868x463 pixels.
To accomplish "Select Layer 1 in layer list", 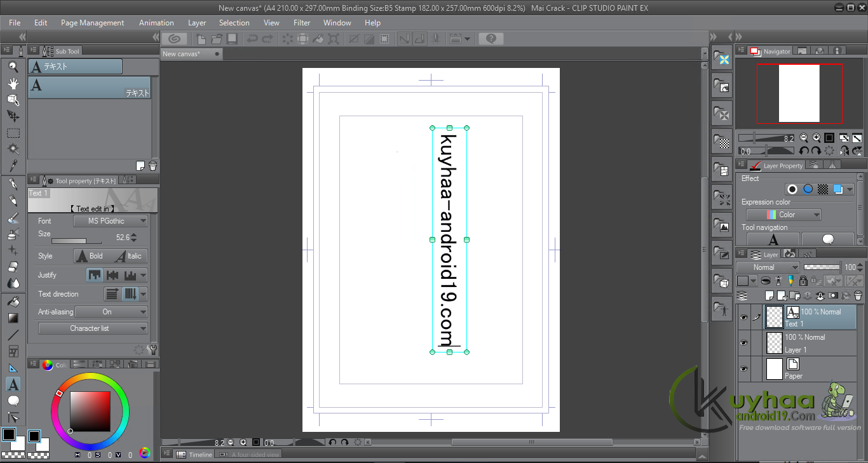I will pyautogui.click(x=810, y=343).
